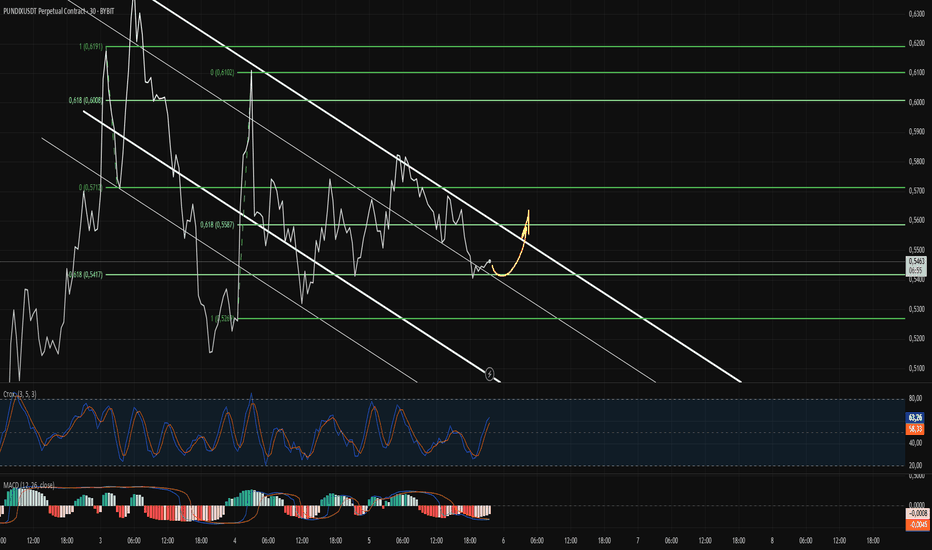Click the 0,6000 price axis label
The height and width of the screenshot is (550, 932).
[917, 102]
